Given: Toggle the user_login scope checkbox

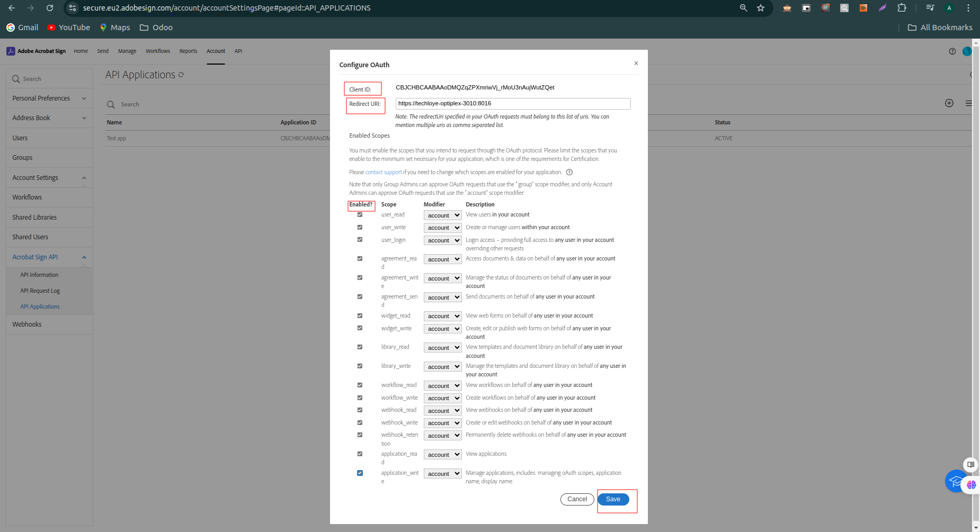Looking at the screenshot, I should (x=360, y=240).
